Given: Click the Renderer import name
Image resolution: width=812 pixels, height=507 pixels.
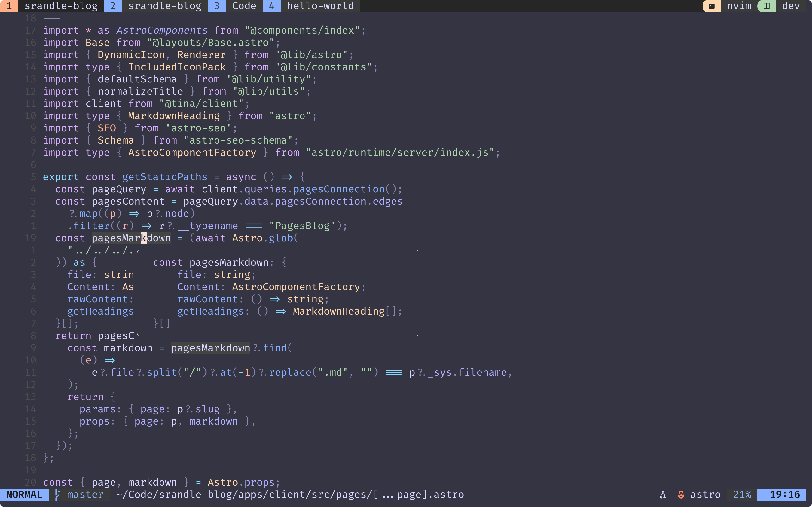Looking at the screenshot, I should click(x=202, y=55).
